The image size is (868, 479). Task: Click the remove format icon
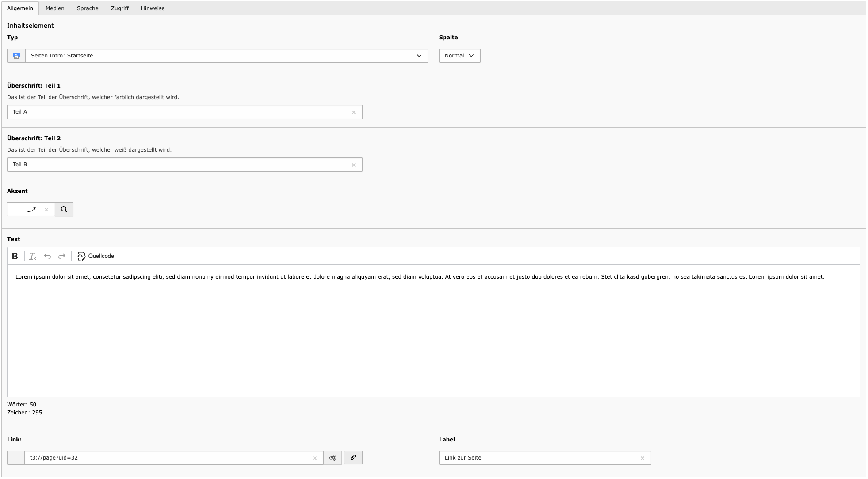33,256
